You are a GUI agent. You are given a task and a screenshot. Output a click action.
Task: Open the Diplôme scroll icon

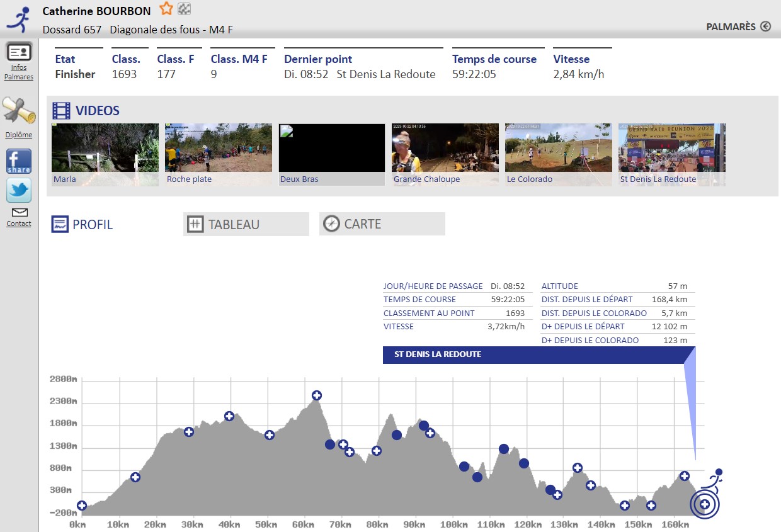(x=19, y=111)
